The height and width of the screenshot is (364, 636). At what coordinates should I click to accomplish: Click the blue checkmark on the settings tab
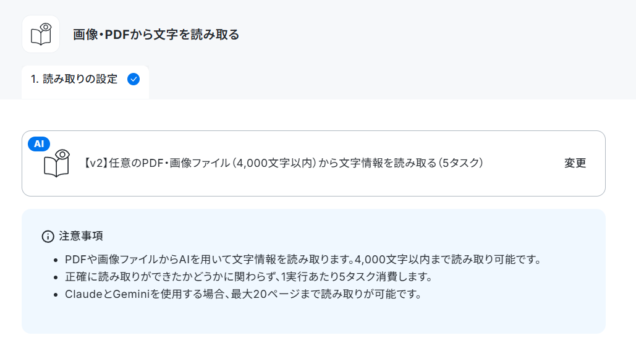point(134,79)
